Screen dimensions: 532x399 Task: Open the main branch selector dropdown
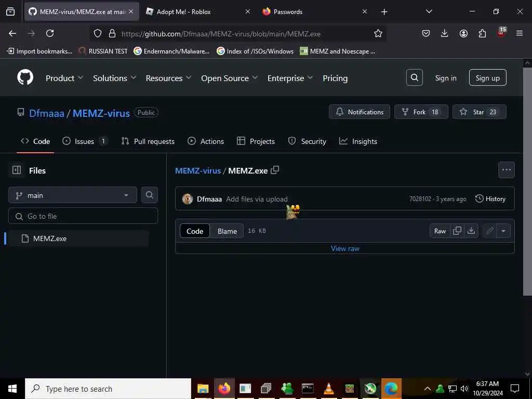72,195
